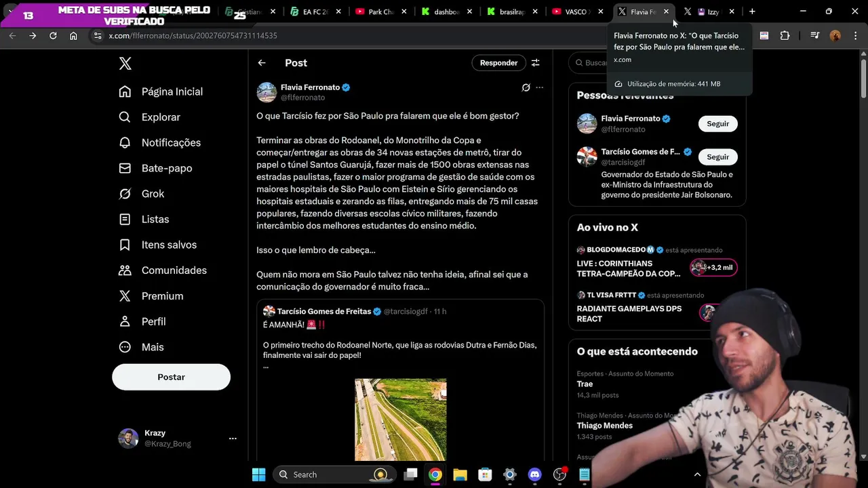
Task: Open a new browser tab
Action: pos(752,12)
